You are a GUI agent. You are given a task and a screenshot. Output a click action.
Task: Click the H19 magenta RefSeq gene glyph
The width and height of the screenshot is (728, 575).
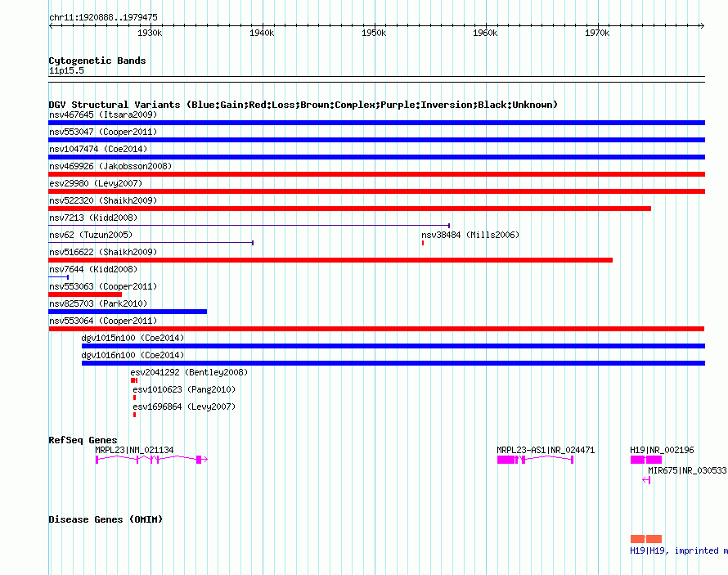point(646,460)
